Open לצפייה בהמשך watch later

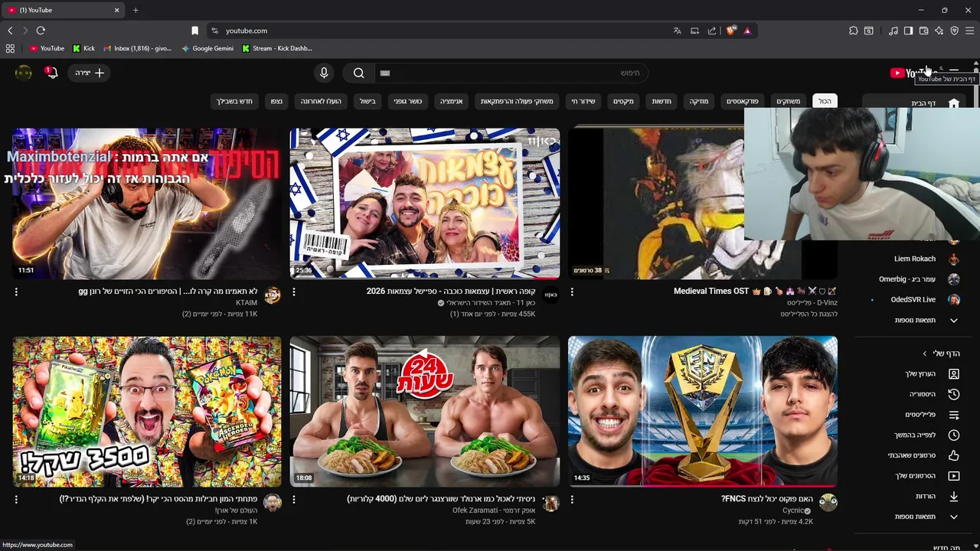coord(915,435)
